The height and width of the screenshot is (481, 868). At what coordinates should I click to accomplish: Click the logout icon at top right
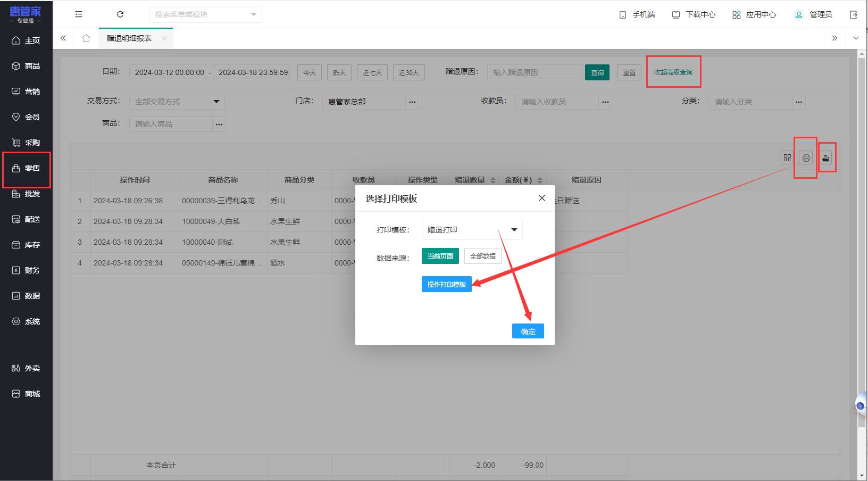(x=854, y=15)
